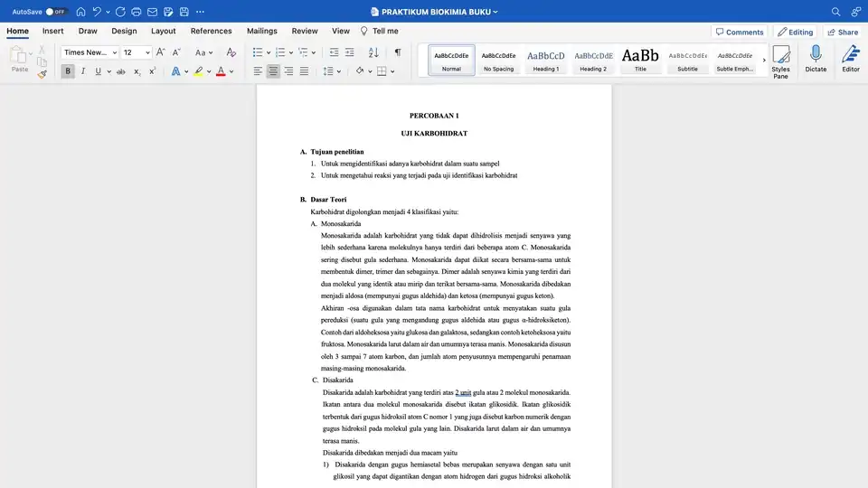Save the document with floppy icon
The image size is (868, 488).
(184, 12)
